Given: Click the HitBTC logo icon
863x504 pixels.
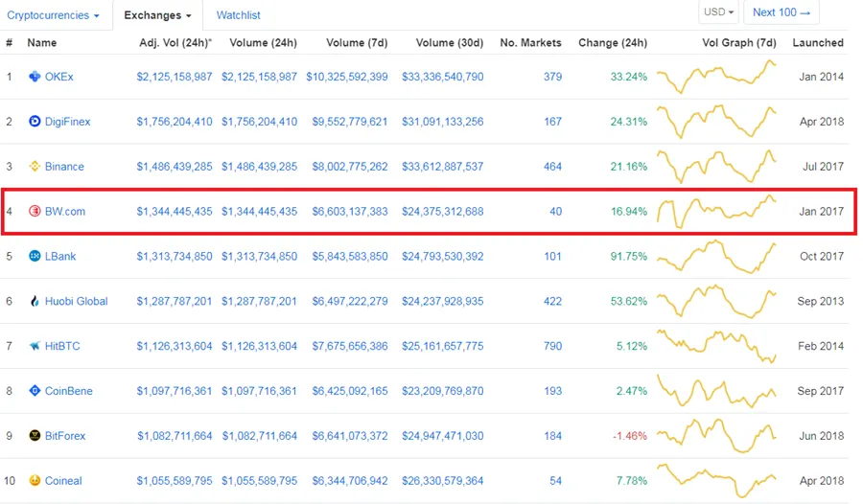Looking at the screenshot, I should tap(35, 346).
